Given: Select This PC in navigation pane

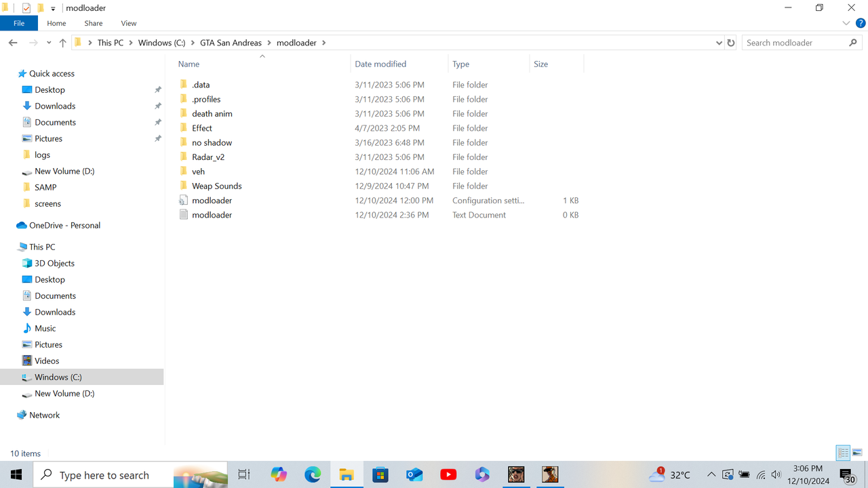Looking at the screenshot, I should (x=42, y=247).
